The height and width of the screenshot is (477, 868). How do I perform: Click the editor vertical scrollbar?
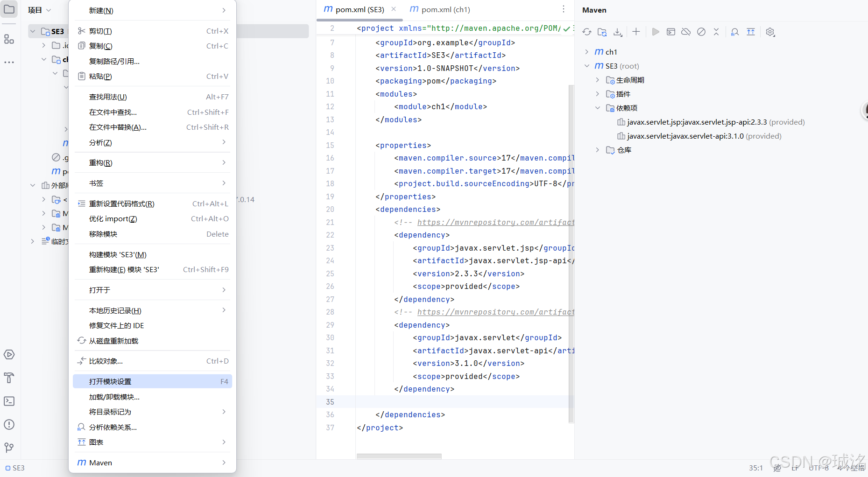click(572, 253)
